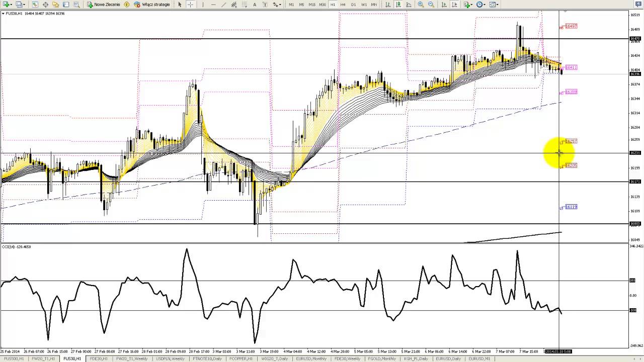Pick the horizontal line drawing tool

(x=213, y=5)
